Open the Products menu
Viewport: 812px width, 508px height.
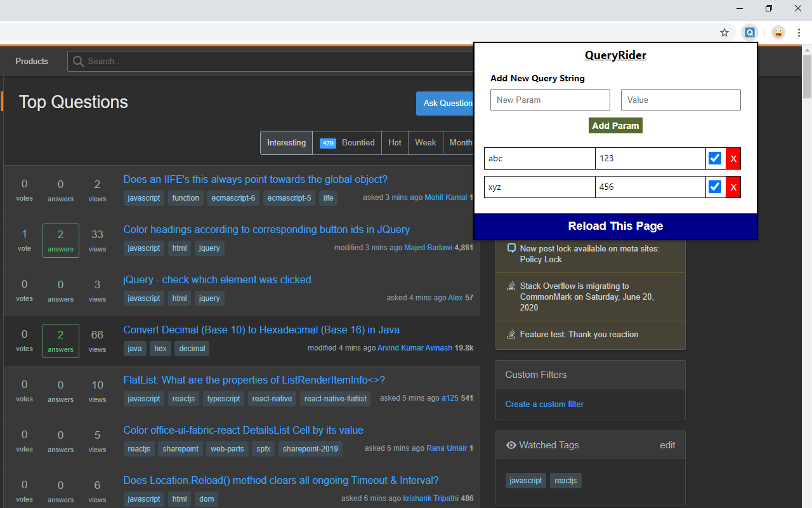pos(32,62)
